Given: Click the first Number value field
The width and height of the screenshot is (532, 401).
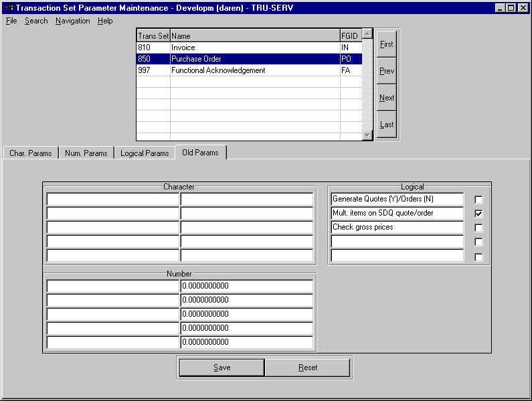Looking at the screenshot, I should click(246, 286).
